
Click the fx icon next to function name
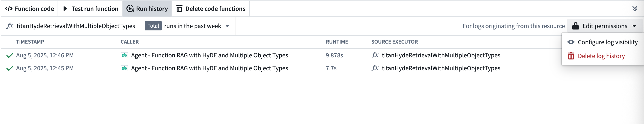(x=10, y=26)
